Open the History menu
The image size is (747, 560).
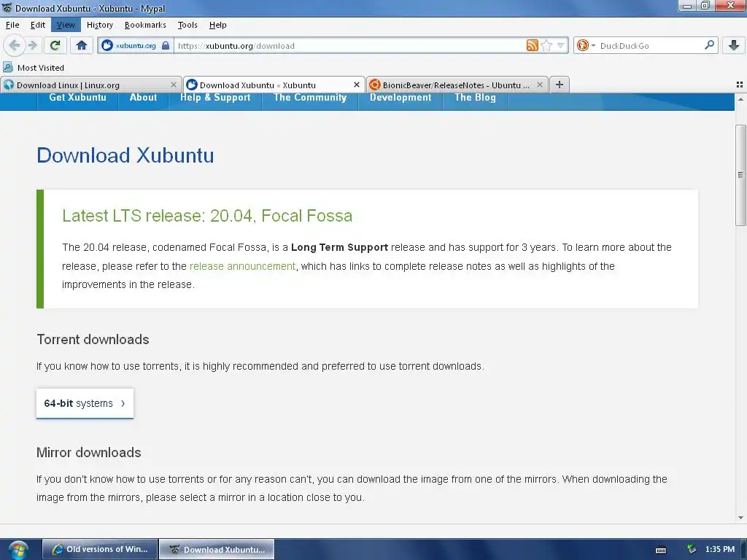(x=99, y=25)
